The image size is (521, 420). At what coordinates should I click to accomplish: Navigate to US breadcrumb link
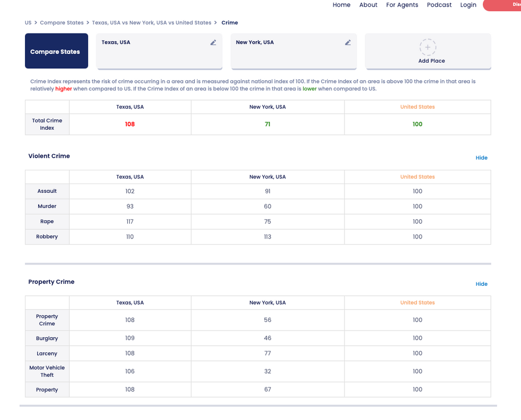click(28, 23)
